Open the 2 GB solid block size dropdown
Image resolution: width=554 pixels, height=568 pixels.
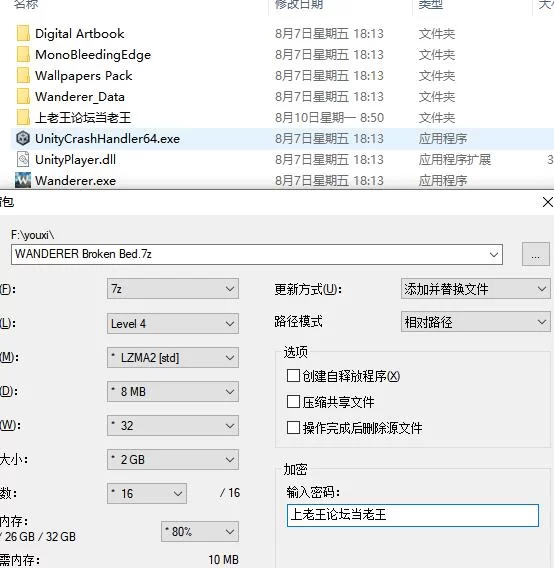click(173, 460)
